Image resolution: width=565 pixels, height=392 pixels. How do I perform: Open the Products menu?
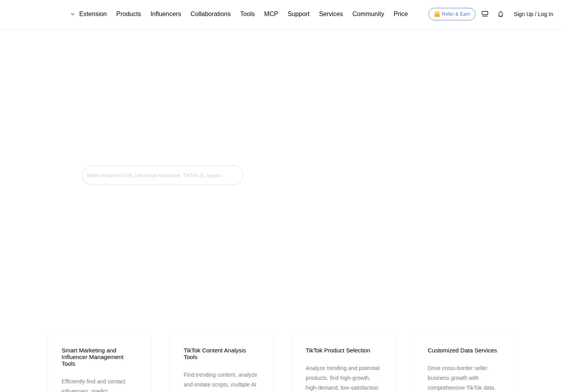129,14
